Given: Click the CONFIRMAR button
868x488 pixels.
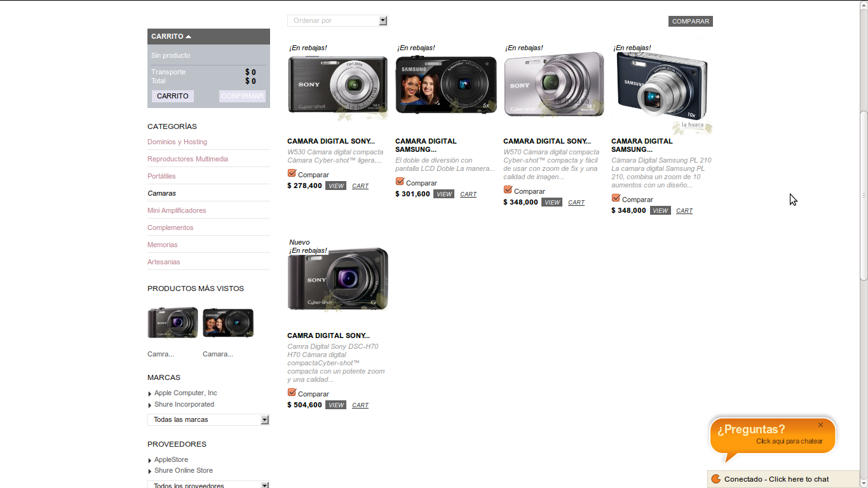Looking at the screenshot, I should pyautogui.click(x=242, y=96).
